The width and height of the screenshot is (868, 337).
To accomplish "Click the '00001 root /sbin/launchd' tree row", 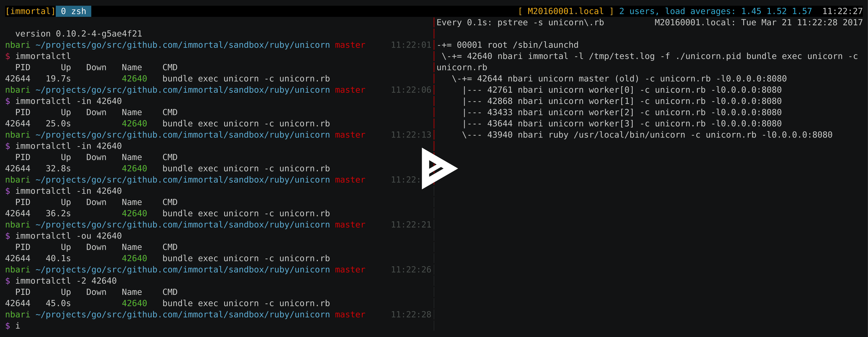I will point(507,45).
